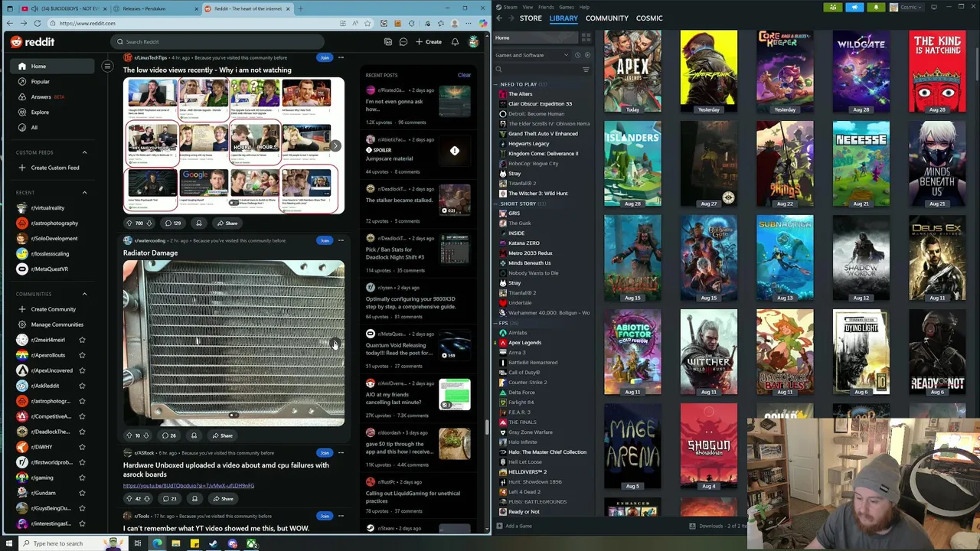980x551 pixels.
Task: Open youtu.be link in ASRock post
Action: click(188, 485)
